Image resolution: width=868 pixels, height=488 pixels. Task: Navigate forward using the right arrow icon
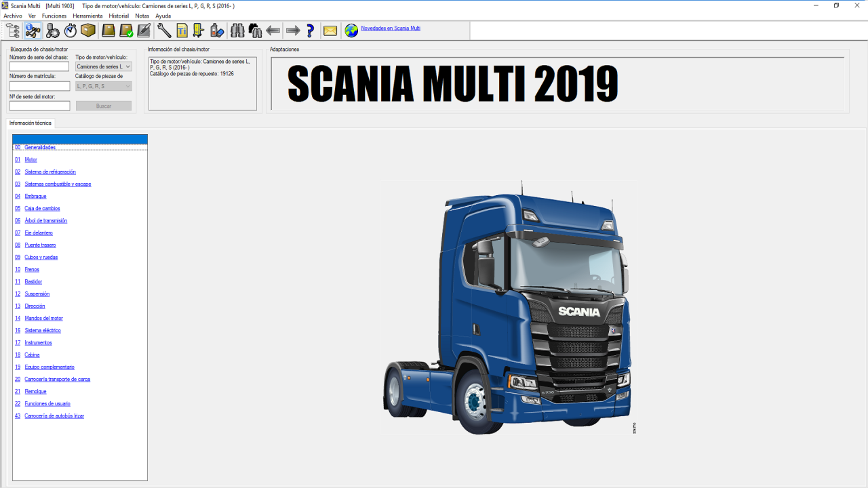coord(292,30)
